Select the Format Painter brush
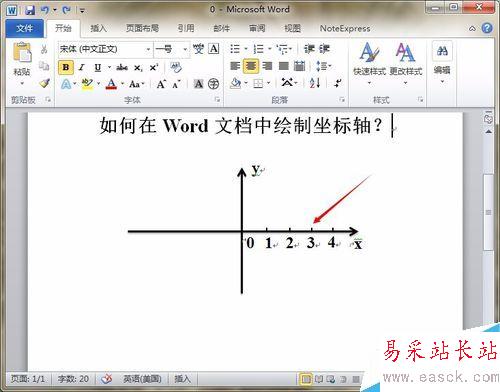 coord(44,83)
